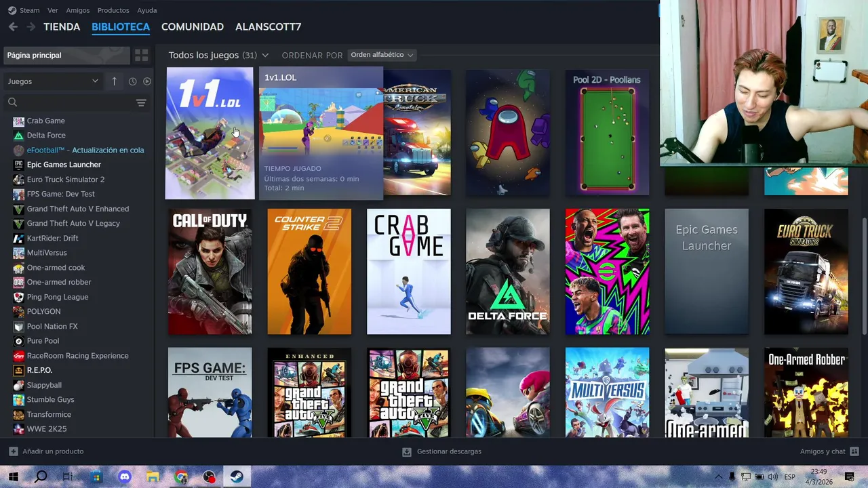Show hidden system tray icons
868x488 pixels.
[x=719, y=476]
